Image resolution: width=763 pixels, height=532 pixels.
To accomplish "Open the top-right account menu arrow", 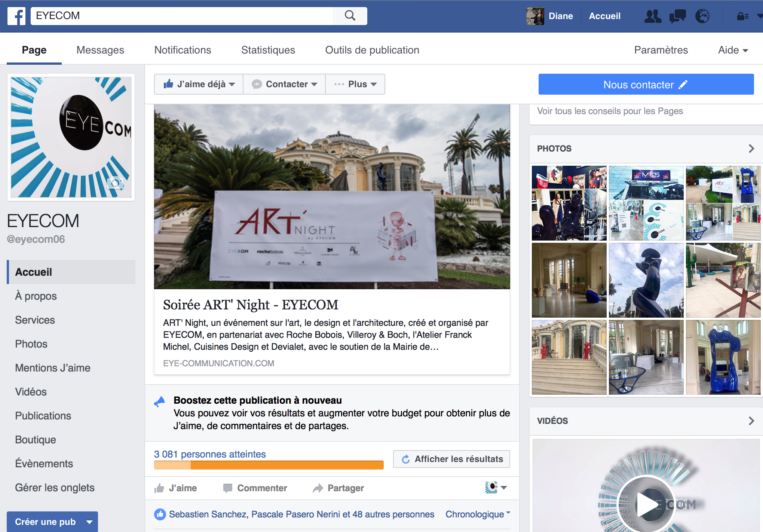I will [759, 16].
